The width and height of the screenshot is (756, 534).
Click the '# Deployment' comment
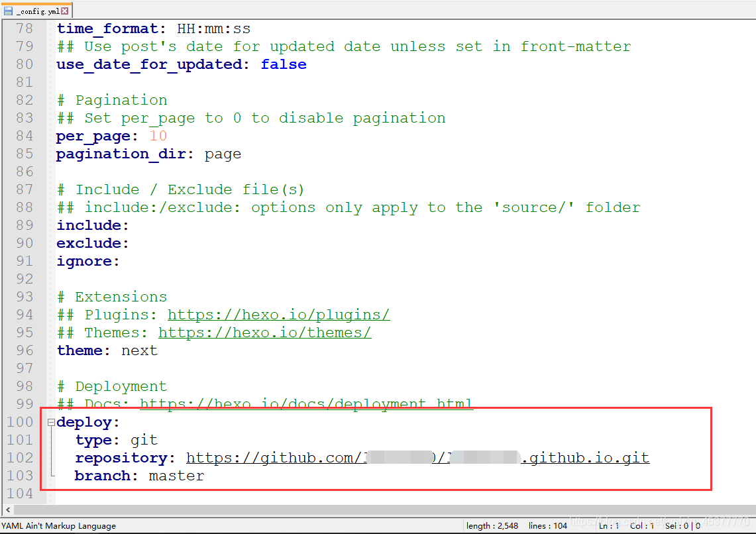(x=112, y=386)
